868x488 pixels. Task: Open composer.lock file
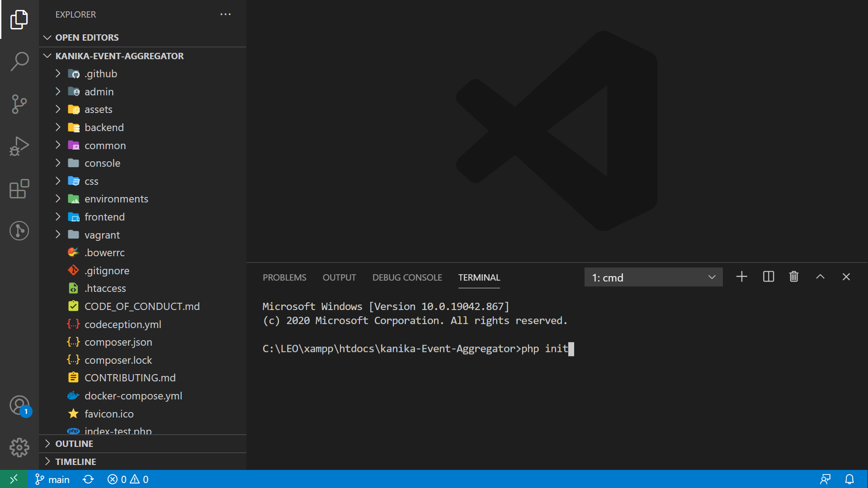[142, 360]
